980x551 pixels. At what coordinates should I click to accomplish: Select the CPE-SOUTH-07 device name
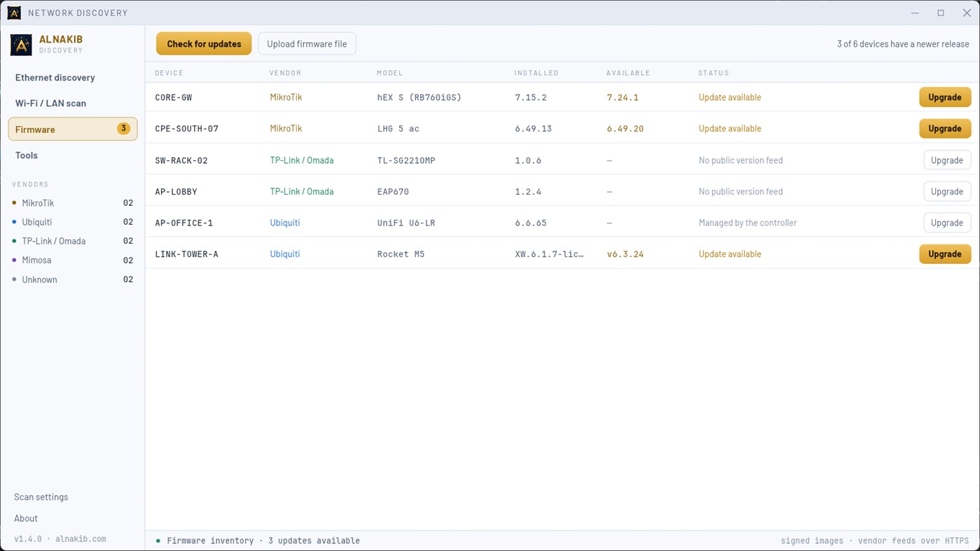coord(187,129)
